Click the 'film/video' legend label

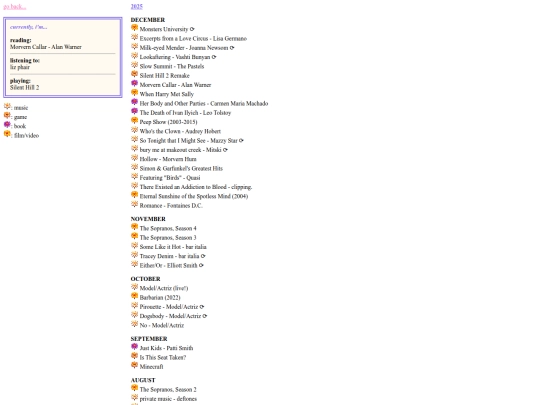tap(27, 136)
